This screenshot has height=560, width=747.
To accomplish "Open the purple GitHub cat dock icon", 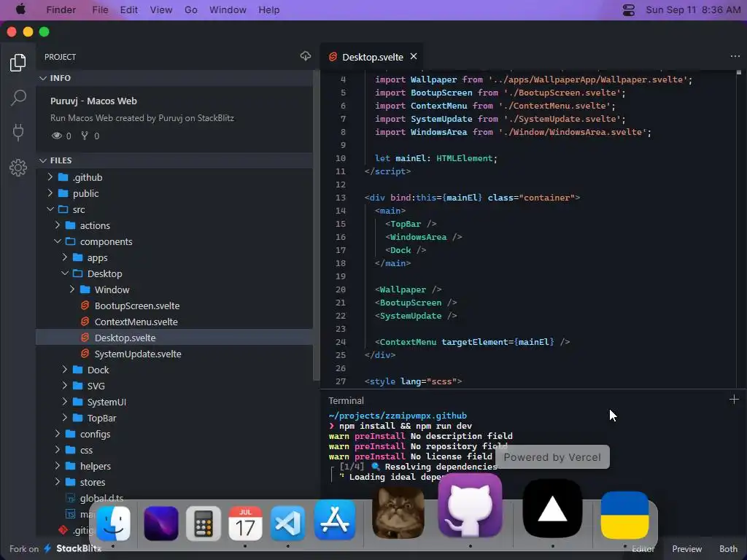I will 470,506.
